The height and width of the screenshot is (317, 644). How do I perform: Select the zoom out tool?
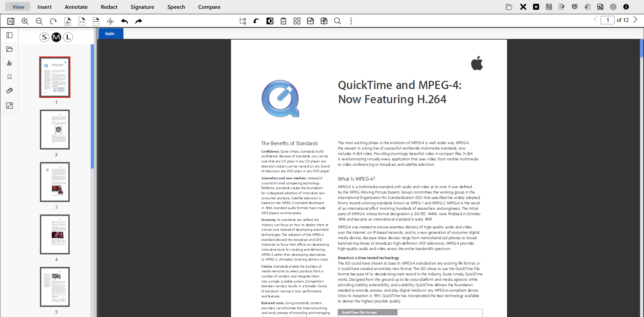(39, 21)
